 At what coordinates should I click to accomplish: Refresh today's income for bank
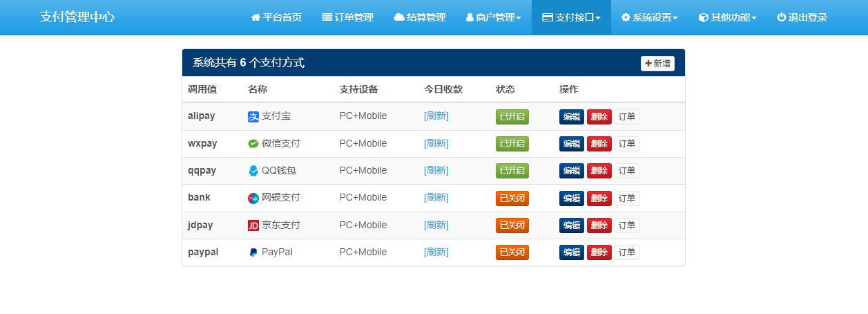[x=436, y=198]
